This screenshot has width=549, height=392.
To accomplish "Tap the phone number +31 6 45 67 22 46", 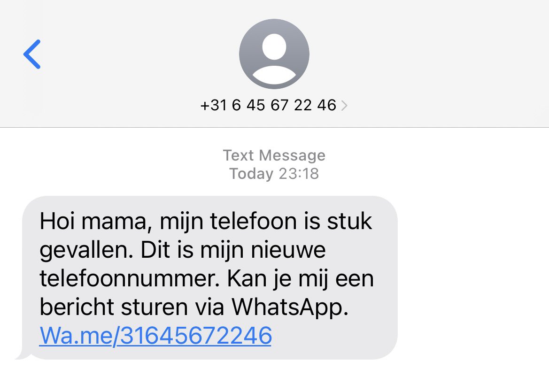I will click(268, 105).
